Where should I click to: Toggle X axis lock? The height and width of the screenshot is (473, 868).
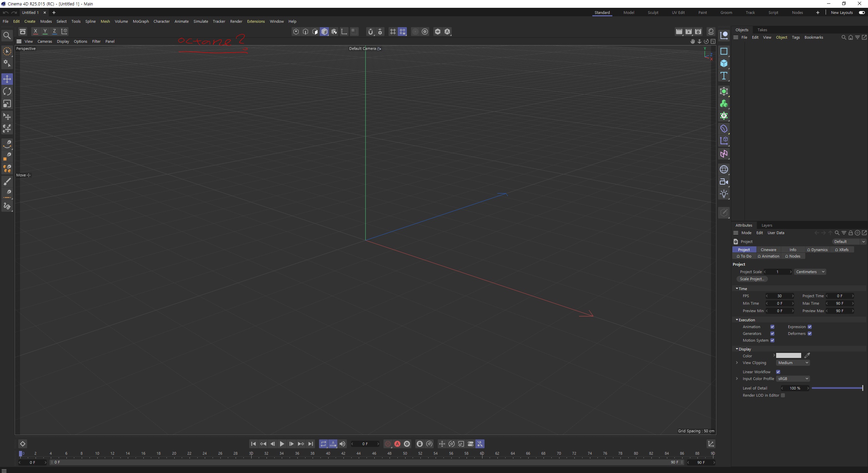(x=35, y=32)
